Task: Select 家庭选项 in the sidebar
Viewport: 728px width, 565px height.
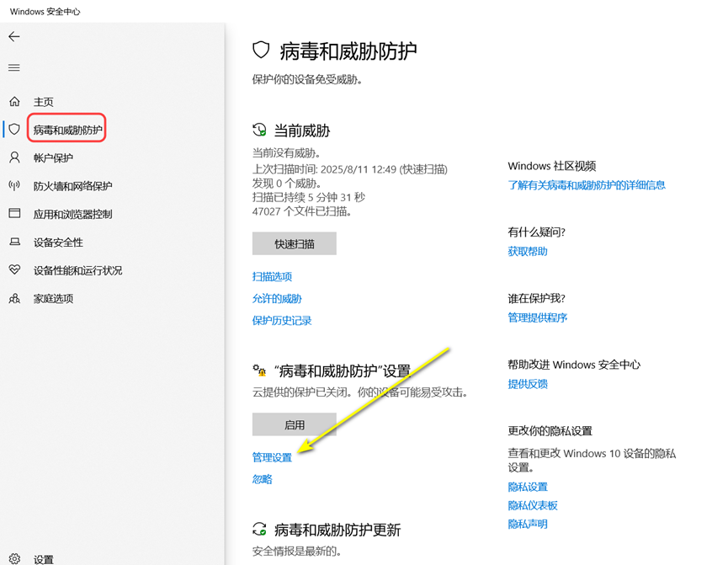Action: tap(53, 298)
